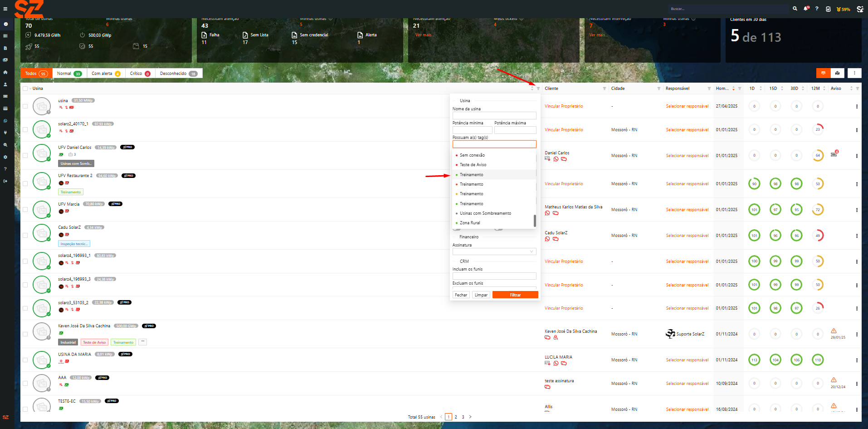This screenshot has height=429, width=868.
Task: Open the three-dot options button above table
Action: tap(854, 73)
